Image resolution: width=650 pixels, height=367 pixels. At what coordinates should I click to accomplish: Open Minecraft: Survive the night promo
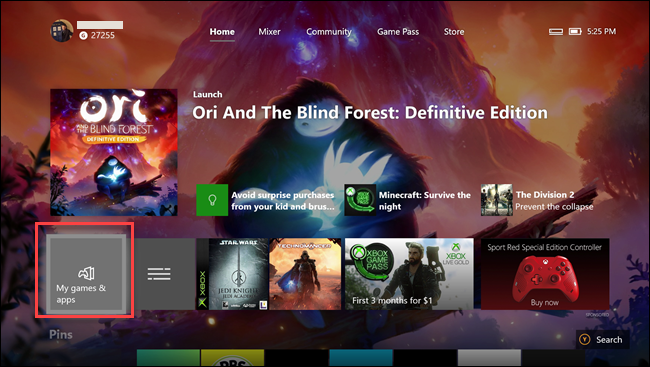tap(424, 201)
